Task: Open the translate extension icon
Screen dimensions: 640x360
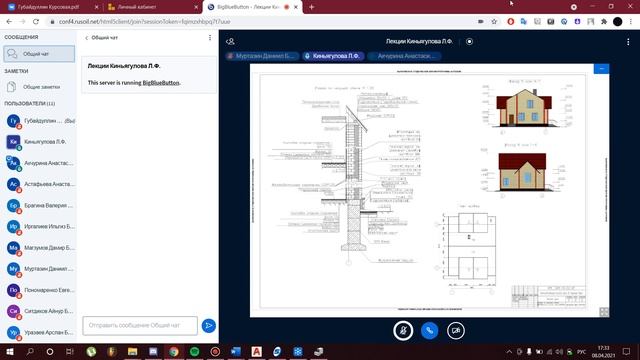Action: coord(524,22)
